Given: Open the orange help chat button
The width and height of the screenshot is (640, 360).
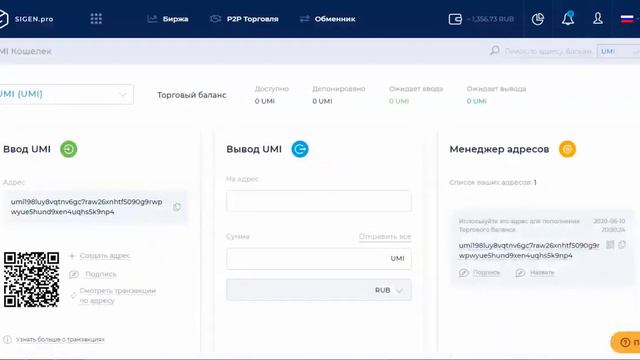Looking at the screenshot, I should click(x=625, y=342).
